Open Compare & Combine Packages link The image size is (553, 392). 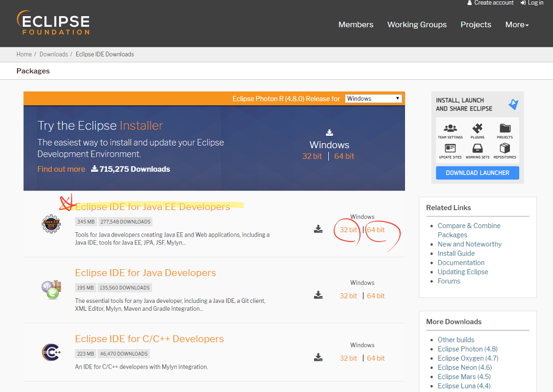tap(469, 230)
